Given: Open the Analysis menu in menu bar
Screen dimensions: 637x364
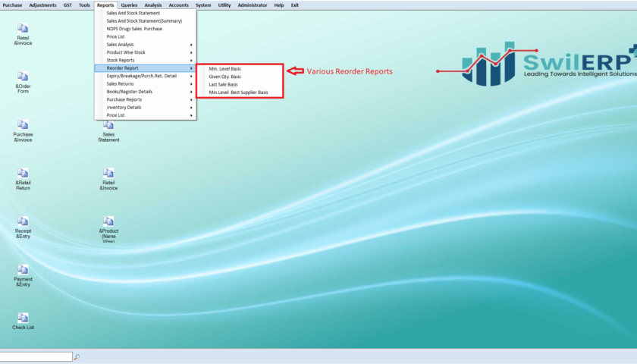Looking at the screenshot, I should tap(153, 5).
